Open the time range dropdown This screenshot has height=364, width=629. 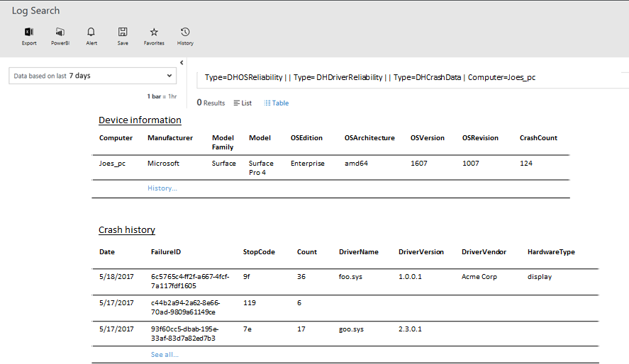tap(93, 76)
